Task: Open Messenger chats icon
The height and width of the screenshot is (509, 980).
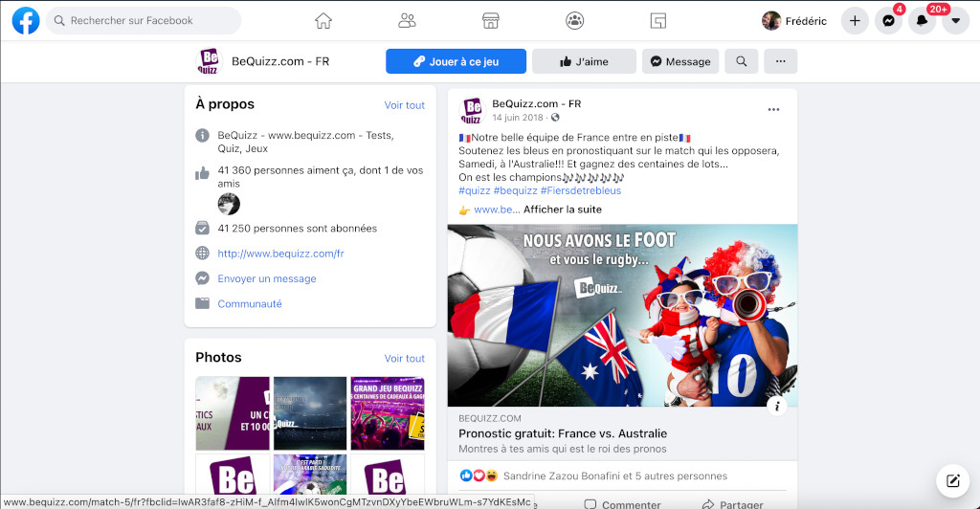Action: click(x=889, y=21)
